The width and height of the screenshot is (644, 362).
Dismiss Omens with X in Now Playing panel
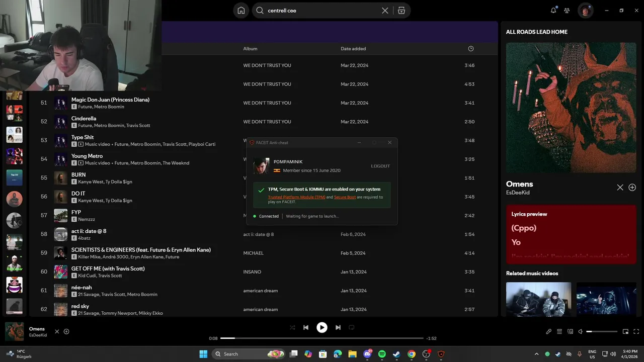tap(620, 188)
